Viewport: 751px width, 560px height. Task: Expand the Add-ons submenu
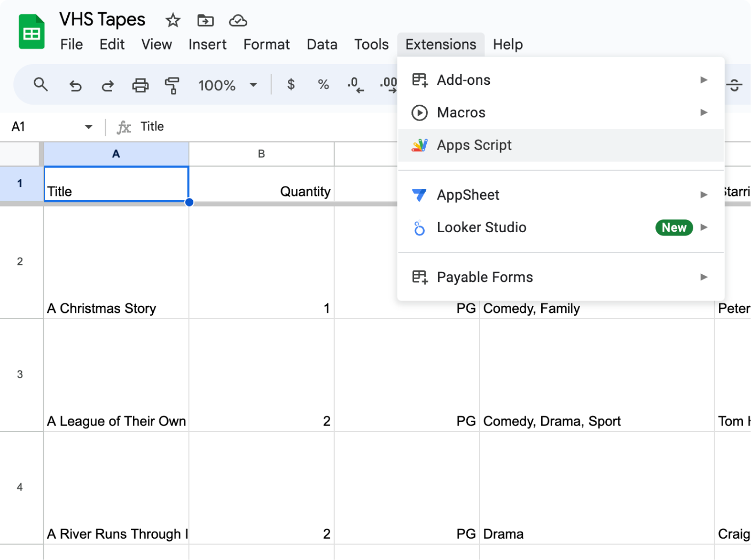(561, 80)
